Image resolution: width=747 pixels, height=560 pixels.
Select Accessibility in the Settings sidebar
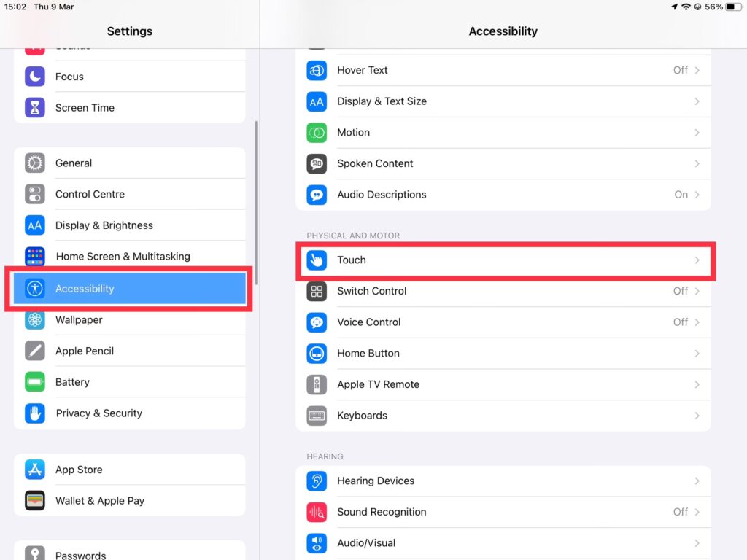click(x=129, y=289)
